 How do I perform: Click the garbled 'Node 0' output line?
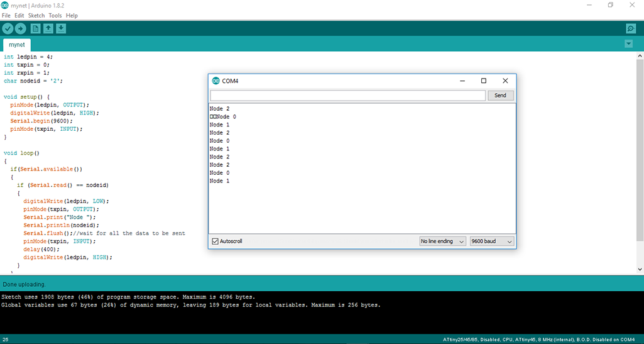pos(223,117)
